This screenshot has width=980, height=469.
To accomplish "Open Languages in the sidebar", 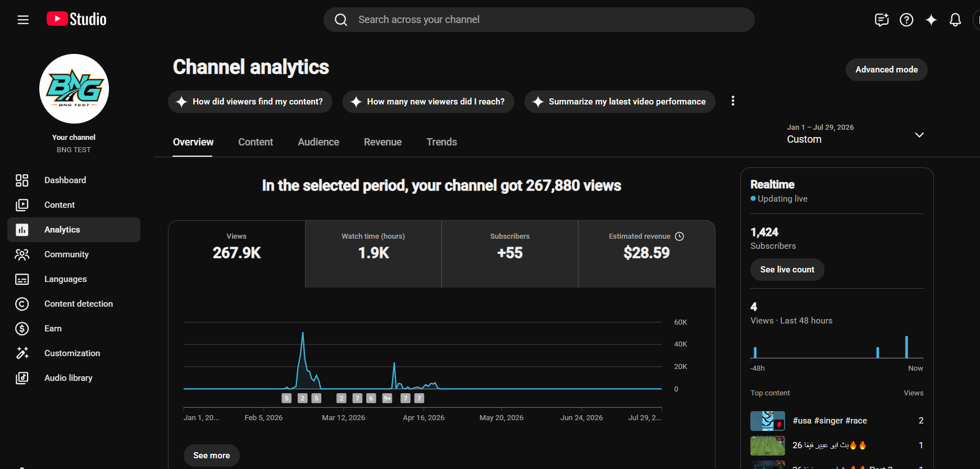I will pos(74,279).
